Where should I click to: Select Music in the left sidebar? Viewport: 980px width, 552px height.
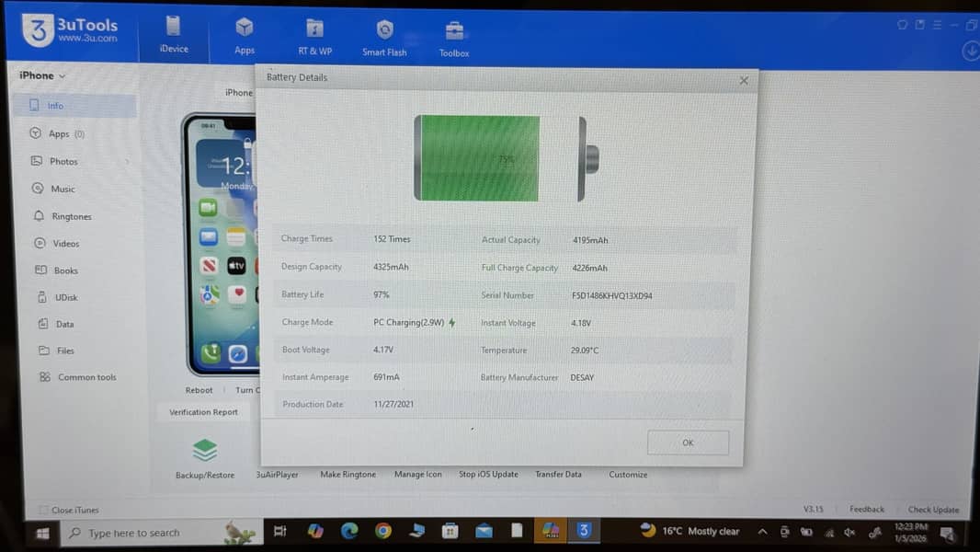coord(63,189)
